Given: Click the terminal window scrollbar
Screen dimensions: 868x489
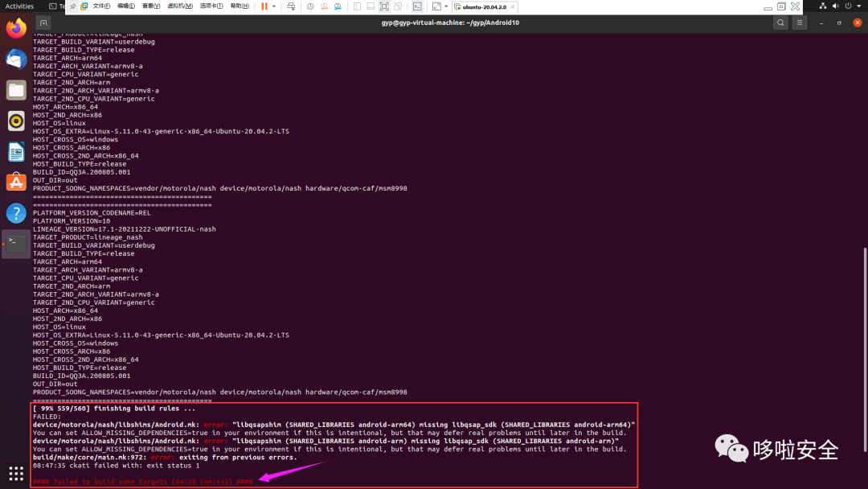Looking at the screenshot, I should pyautogui.click(x=866, y=350).
